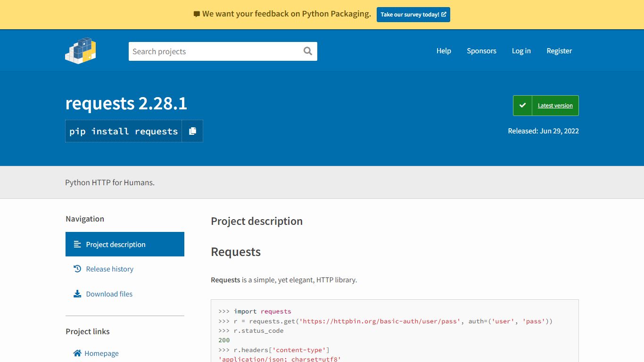Click the requests 2.28.1 heading
This screenshot has width=644, height=362.
(x=126, y=103)
